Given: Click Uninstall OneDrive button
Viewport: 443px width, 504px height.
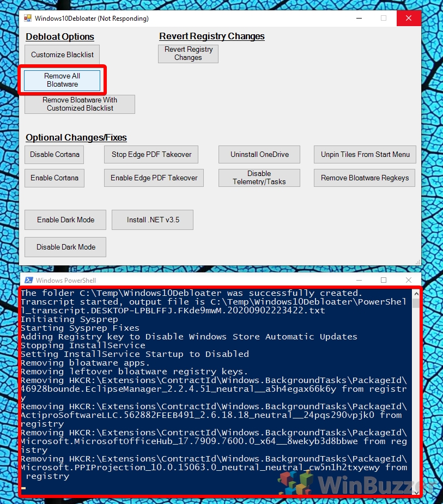Looking at the screenshot, I should [259, 155].
